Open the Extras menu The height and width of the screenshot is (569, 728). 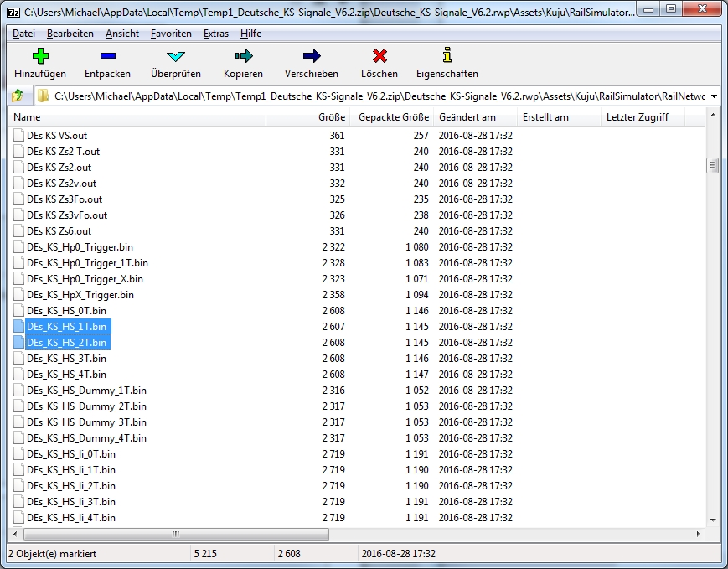[215, 34]
